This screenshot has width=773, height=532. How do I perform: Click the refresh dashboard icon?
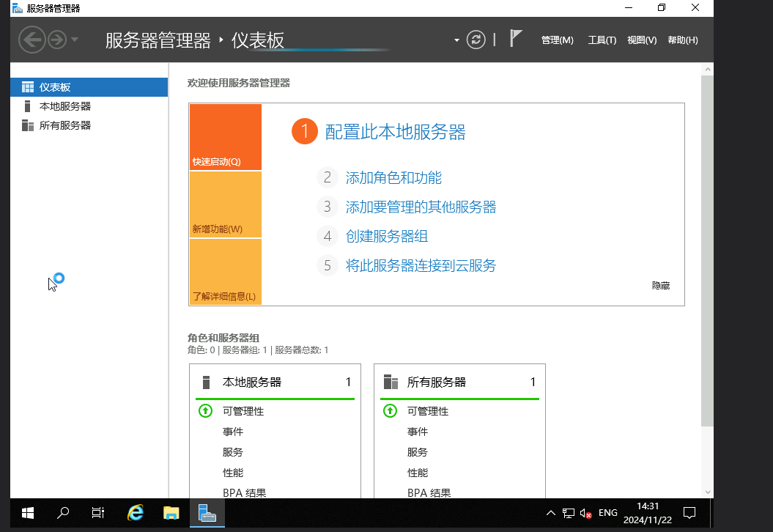click(x=476, y=40)
